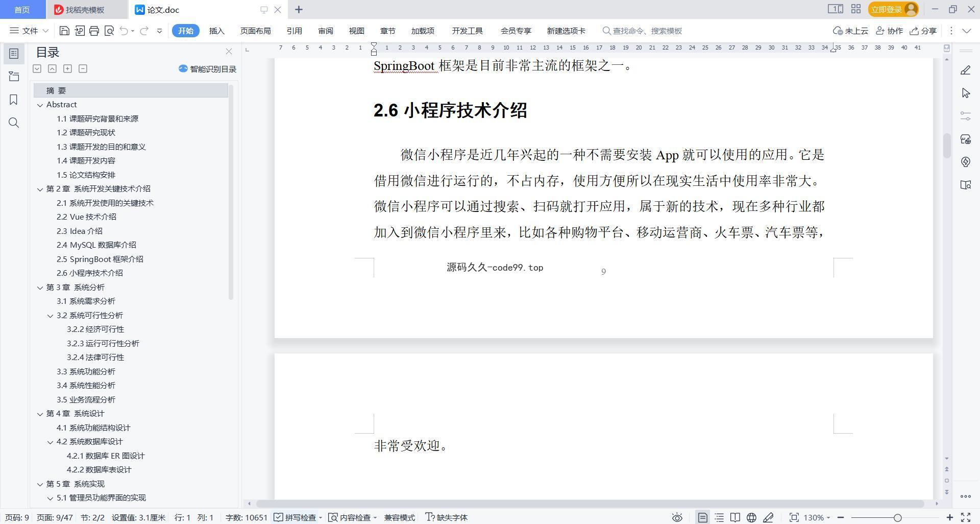This screenshot has width=980, height=524.
Task: Click the right panel icon above the book icon
Action: coord(965,162)
